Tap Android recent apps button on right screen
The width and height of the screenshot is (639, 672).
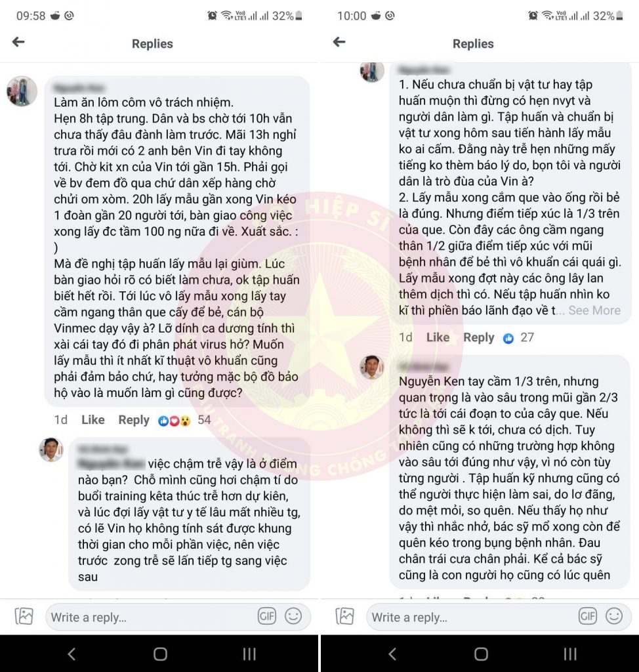click(x=570, y=654)
